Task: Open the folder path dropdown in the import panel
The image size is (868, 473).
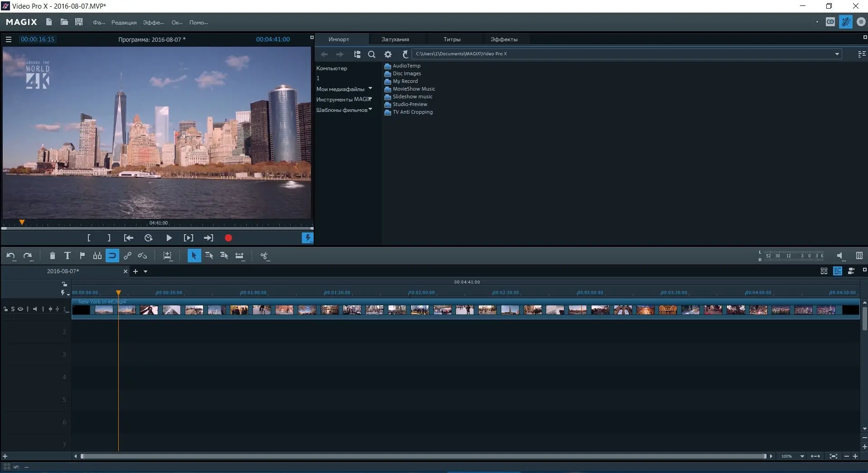Action: [x=837, y=53]
